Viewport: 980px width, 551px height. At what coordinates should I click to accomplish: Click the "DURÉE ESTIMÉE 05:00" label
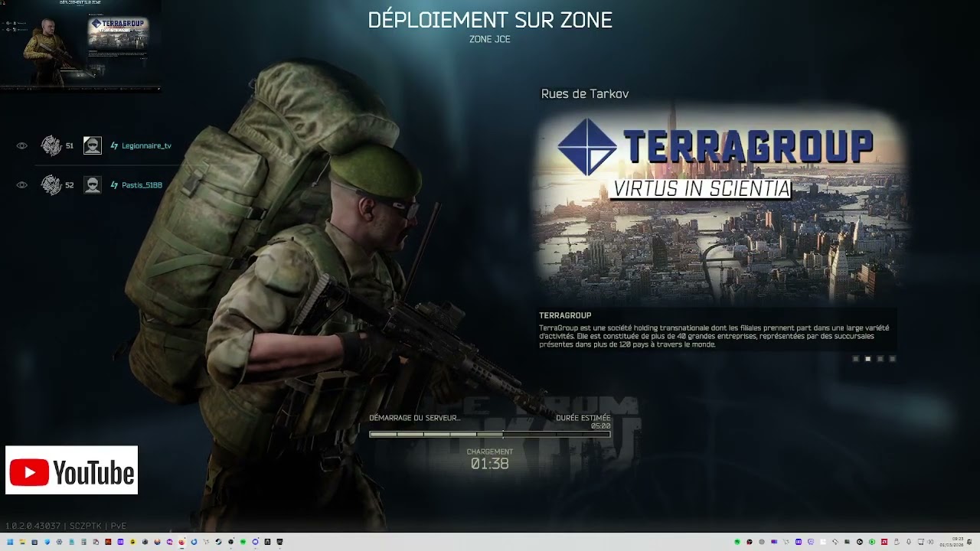(x=583, y=422)
